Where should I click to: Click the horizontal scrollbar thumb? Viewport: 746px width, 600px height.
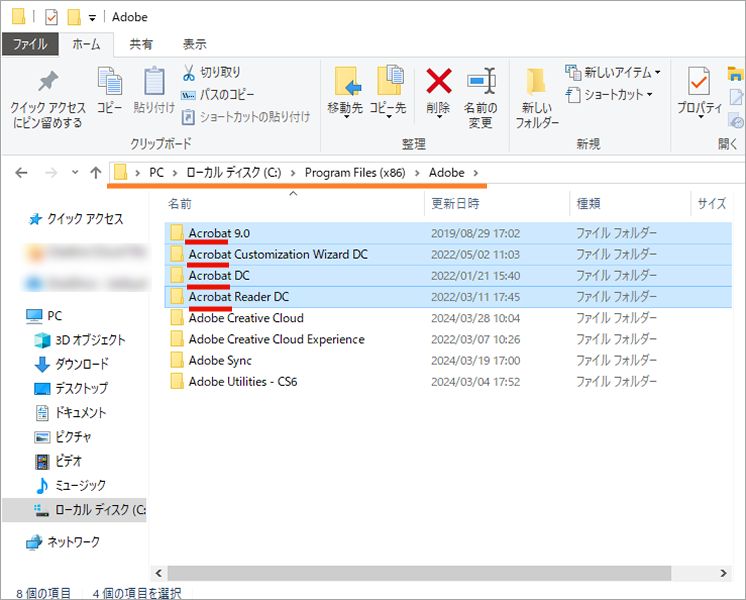[419, 573]
